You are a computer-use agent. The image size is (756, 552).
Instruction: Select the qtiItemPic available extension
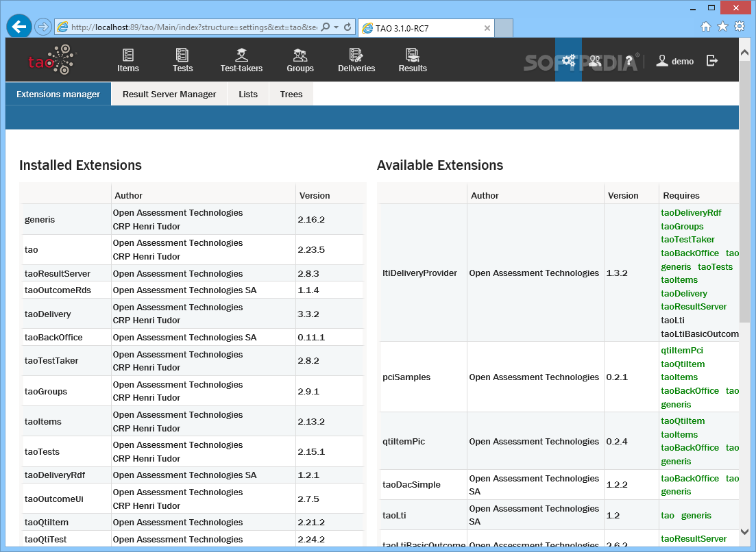[404, 441]
